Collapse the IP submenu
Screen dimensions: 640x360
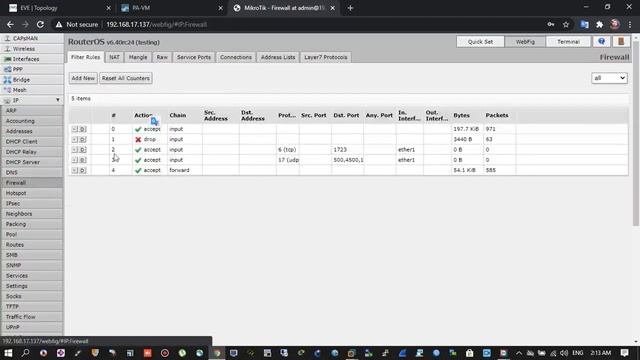pyautogui.click(x=32, y=100)
